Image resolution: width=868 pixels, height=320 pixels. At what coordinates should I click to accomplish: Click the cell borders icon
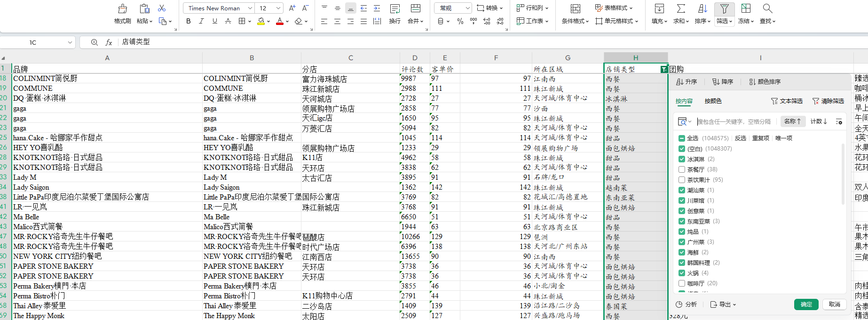pos(242,21)
